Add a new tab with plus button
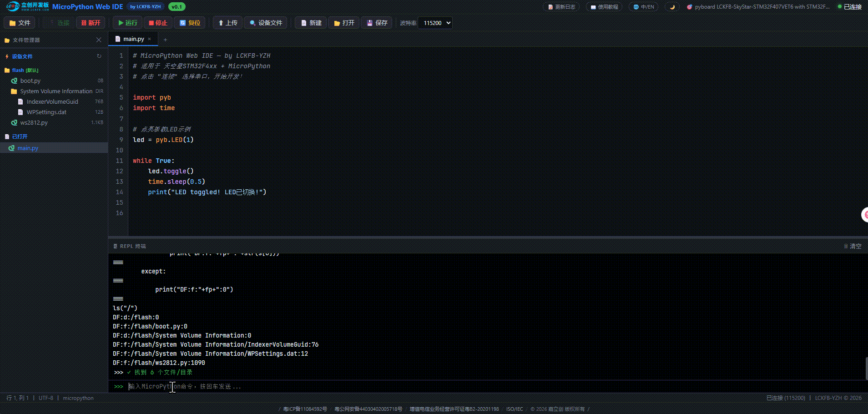The height and width of the screenshot is (414, 868). (x=165, y=40)
